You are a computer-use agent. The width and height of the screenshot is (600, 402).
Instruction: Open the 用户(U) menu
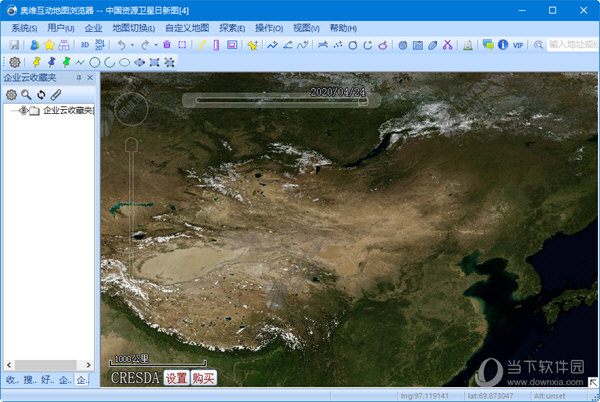[60, 28]
